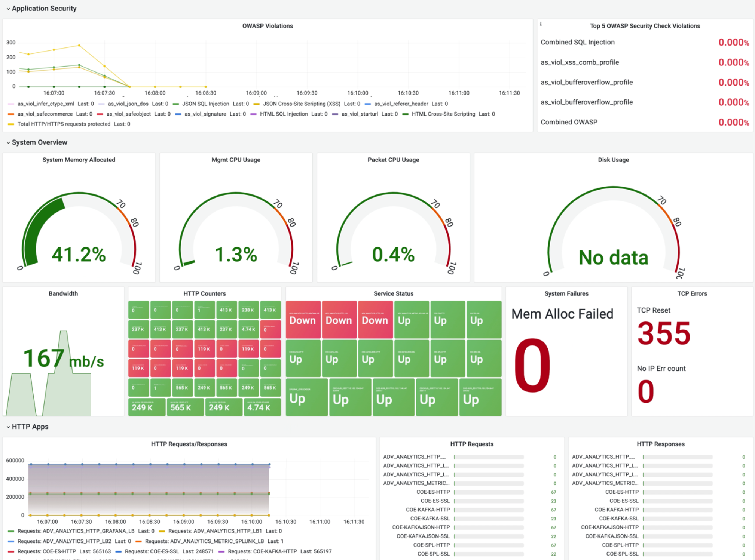The image size is (755, 560).
Task: Toggle Requests: COE-KAFKA-HTTP legend series
Action: (262, 551)
